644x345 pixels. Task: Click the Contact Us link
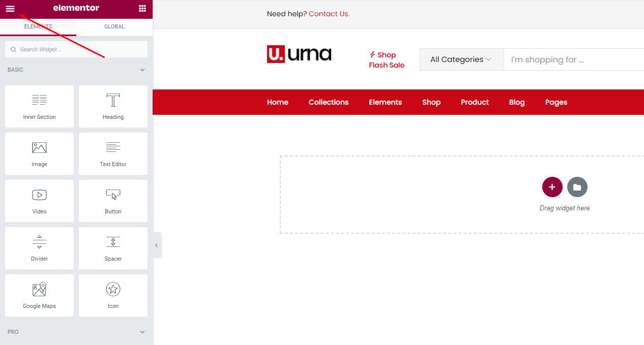tap(329, 14)
